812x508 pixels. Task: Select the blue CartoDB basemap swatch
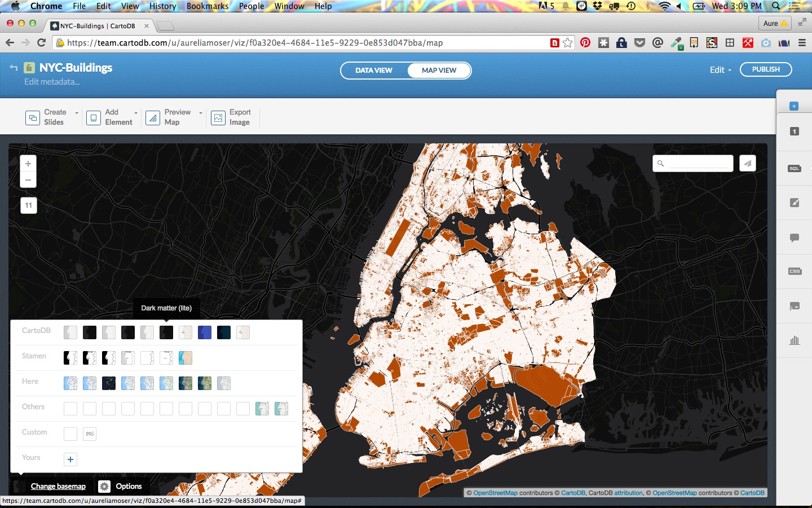(x=205, y=332)
